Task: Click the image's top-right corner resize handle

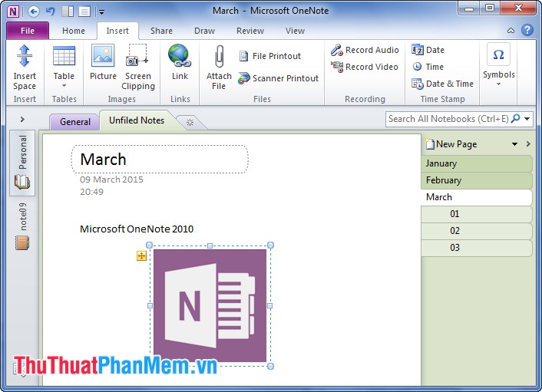Action: point(271,245)
